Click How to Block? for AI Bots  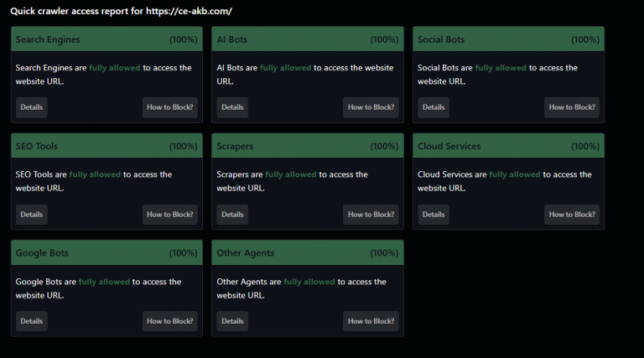[x=371, y=107]
